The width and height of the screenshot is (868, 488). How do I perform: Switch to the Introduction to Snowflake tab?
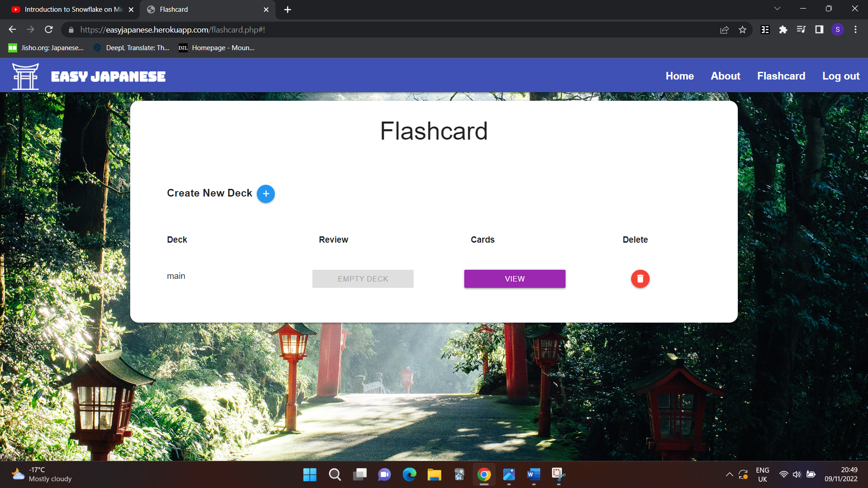click(x=72, y=9)
